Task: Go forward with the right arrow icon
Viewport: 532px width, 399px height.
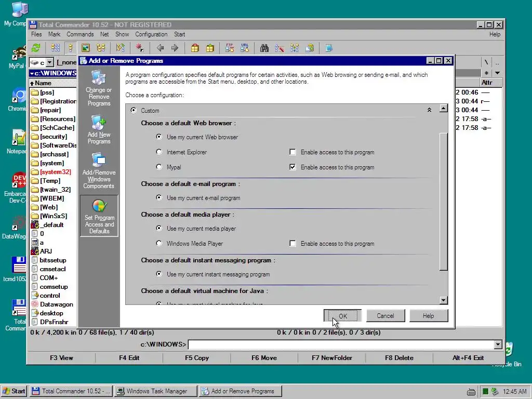Action: [x=175, y=48]
